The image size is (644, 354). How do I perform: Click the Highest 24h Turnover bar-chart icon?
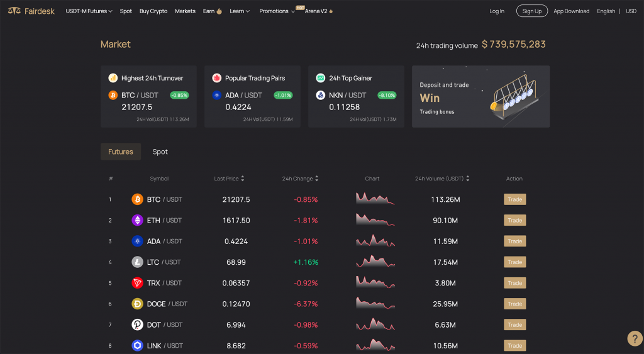pyautogui.click(x=113, y=78)
